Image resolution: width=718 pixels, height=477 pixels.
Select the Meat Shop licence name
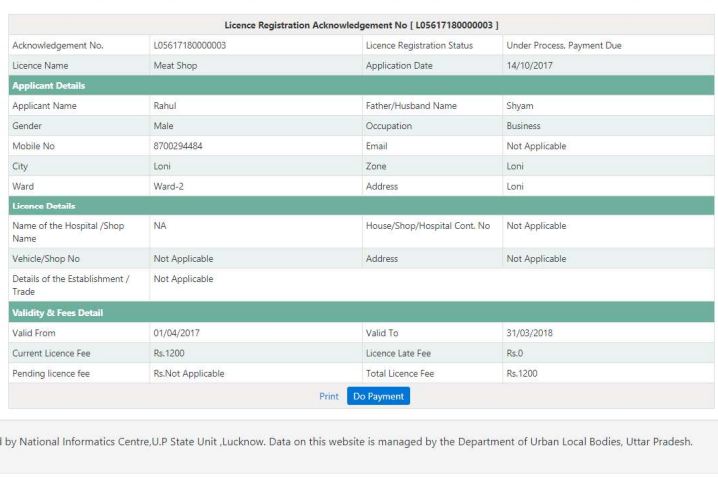click(177, 65)
